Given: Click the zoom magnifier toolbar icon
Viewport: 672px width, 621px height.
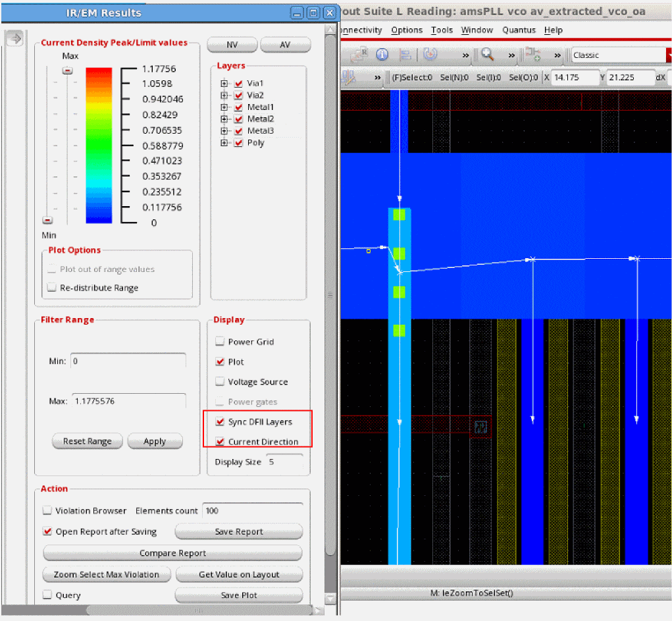Looking at the screenshot, I should tap(488, 55).
